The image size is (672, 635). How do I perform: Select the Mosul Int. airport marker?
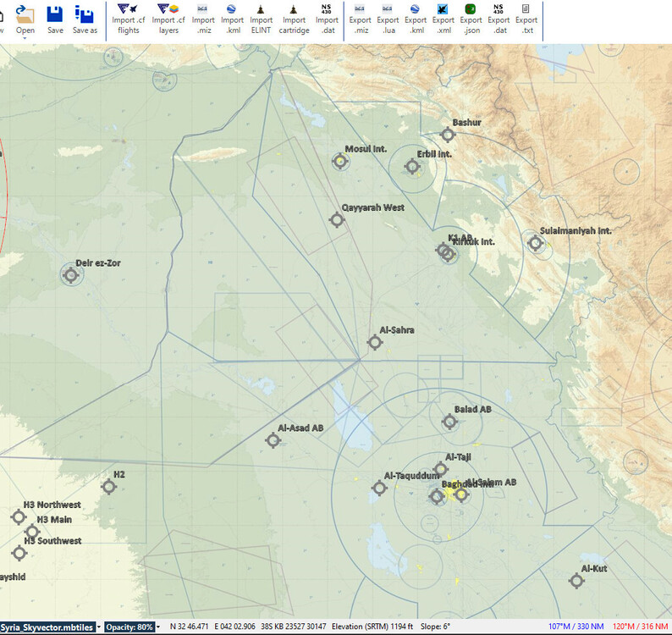click(x=341, y=162)
